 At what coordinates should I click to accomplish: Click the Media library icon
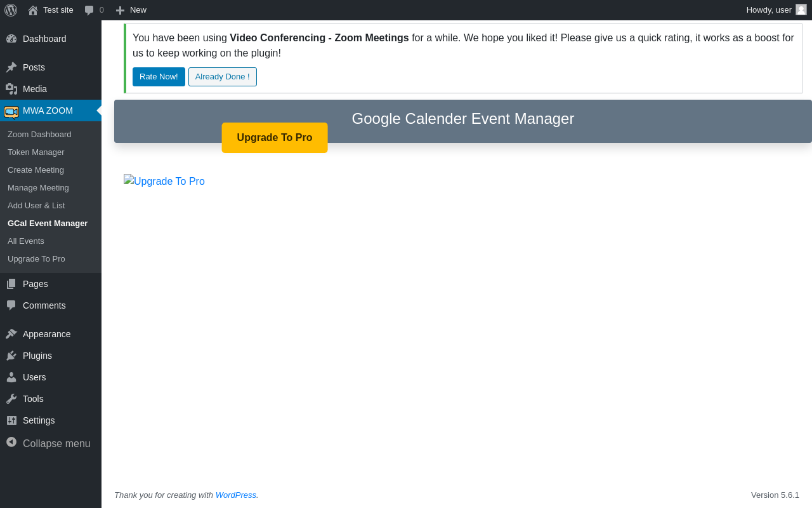11,89
